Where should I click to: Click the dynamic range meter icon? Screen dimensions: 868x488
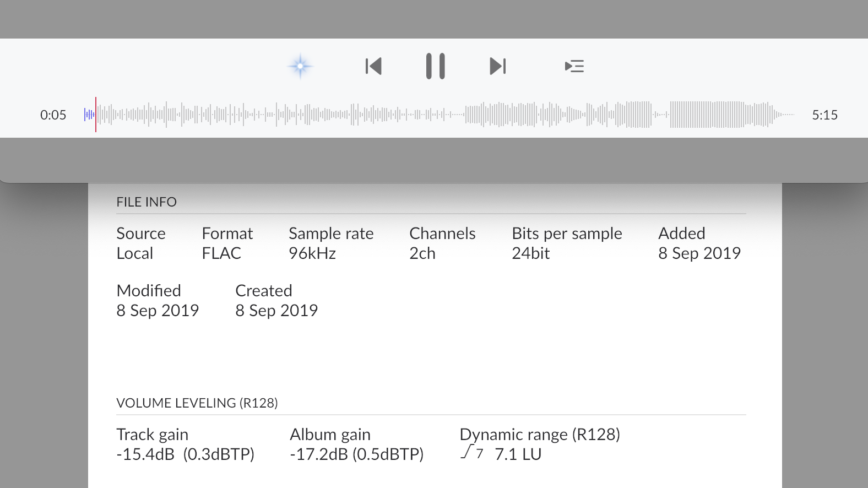472,453
